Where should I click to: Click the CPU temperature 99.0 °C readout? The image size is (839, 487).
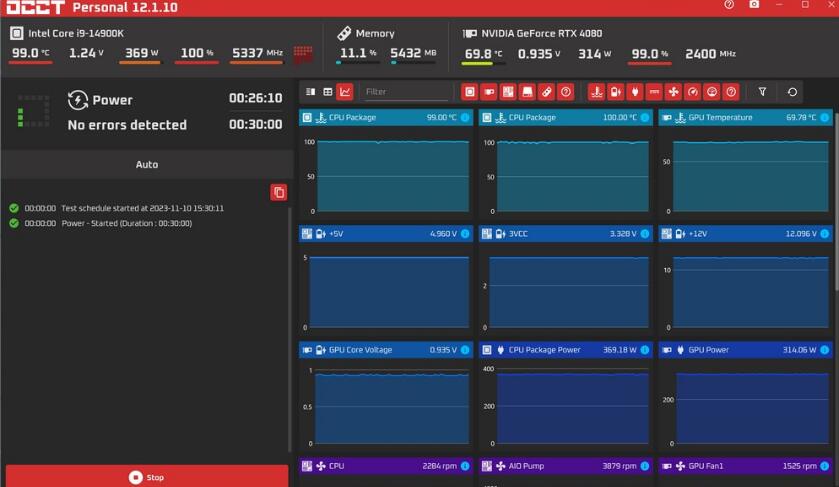30,53
